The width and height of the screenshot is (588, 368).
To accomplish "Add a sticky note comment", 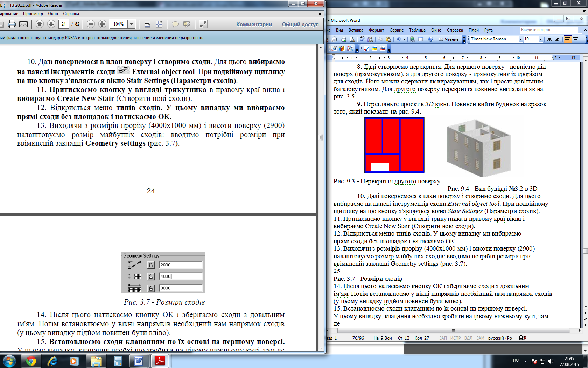I will [x=175, y=24].
